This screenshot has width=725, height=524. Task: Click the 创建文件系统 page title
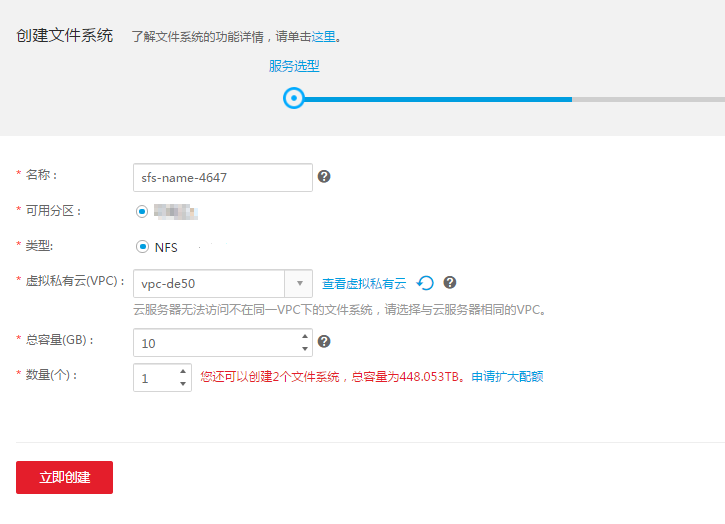click(65, 36)
